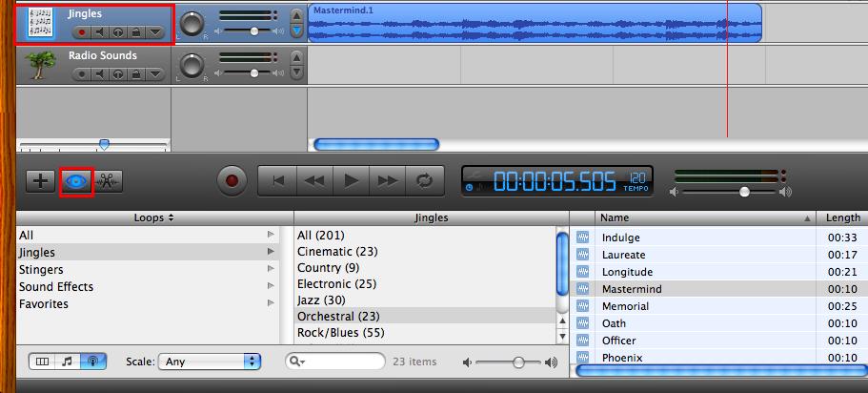Select the Mastermind.1 audio region

535,23
